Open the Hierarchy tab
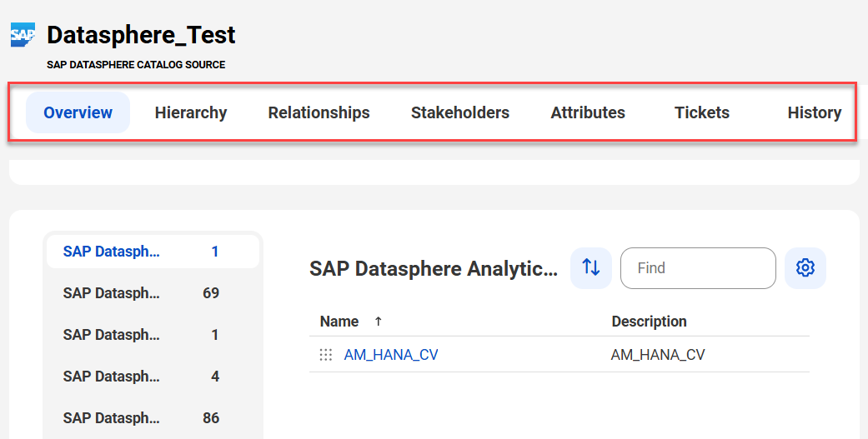Image resolution: width=868 pixels, height=439 pixels. 191,112
